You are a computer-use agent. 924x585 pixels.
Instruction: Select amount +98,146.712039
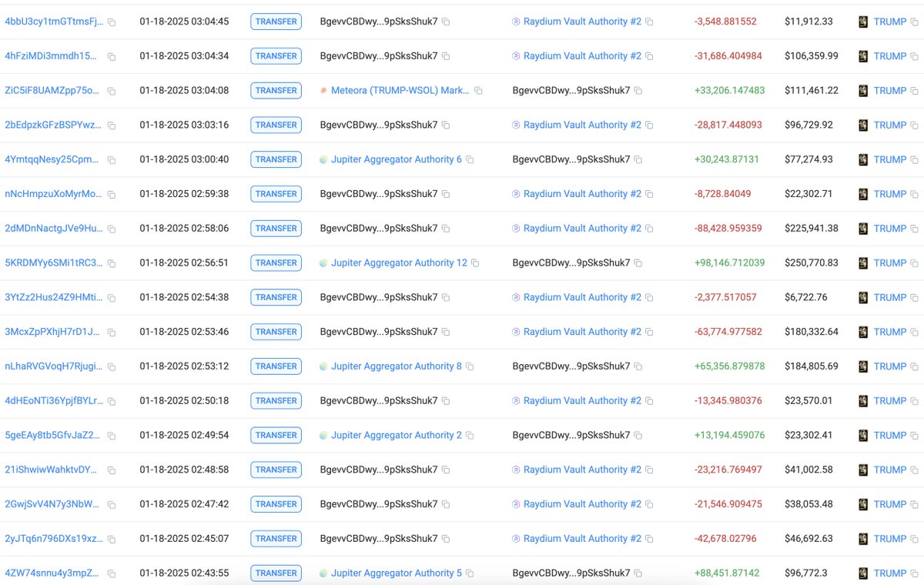click(730, 262)
